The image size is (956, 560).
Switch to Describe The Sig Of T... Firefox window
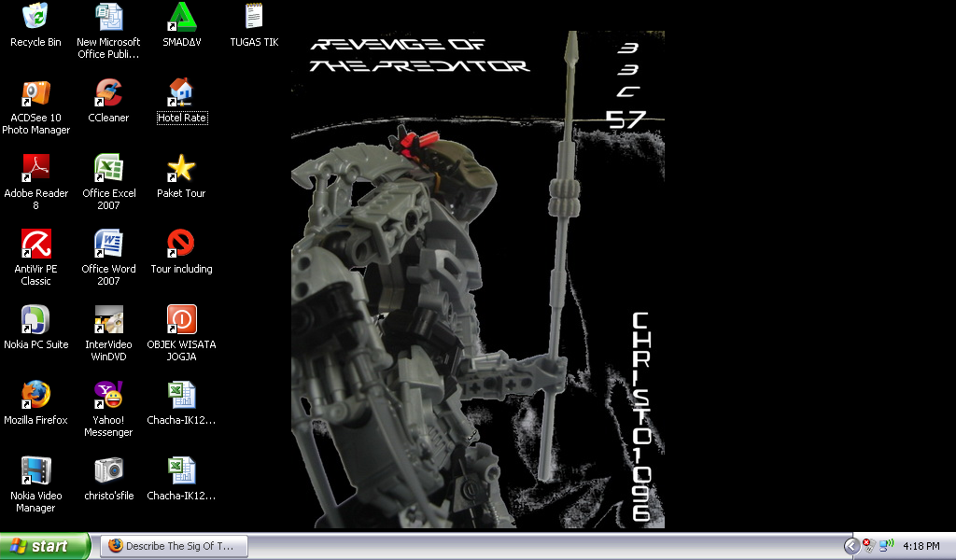[x=175, y=546]
